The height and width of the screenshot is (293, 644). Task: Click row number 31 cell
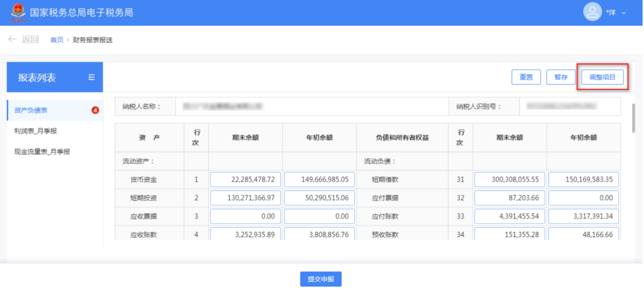(461, 180)
